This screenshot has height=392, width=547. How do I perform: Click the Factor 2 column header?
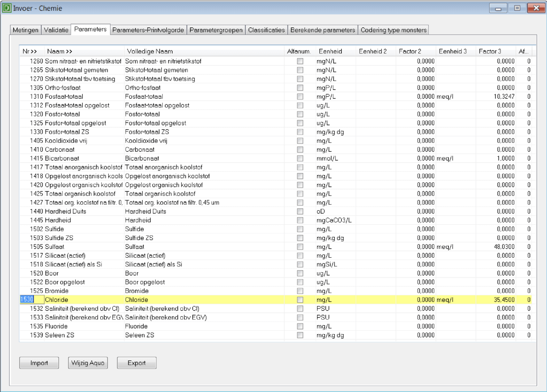coord(416,51)
